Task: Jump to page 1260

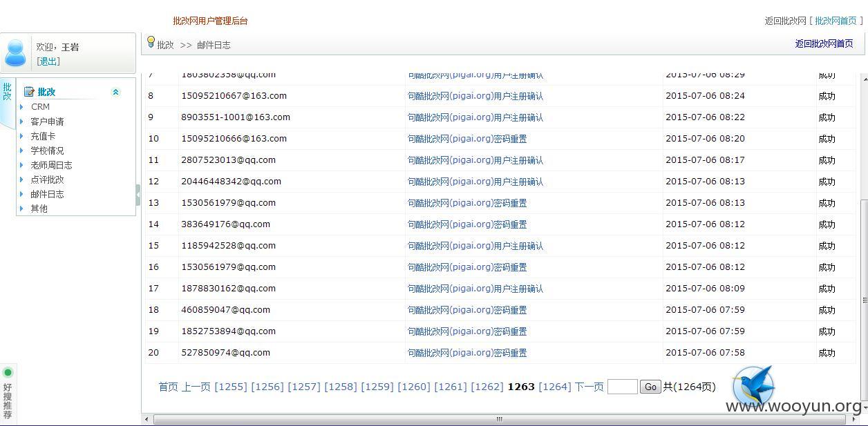Action: pos(414,387)
